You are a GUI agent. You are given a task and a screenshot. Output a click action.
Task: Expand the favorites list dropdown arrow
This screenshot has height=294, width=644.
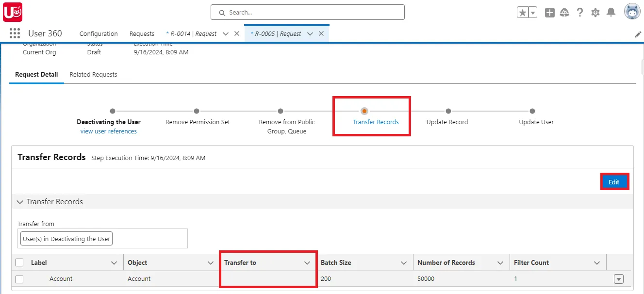[533, 13]
